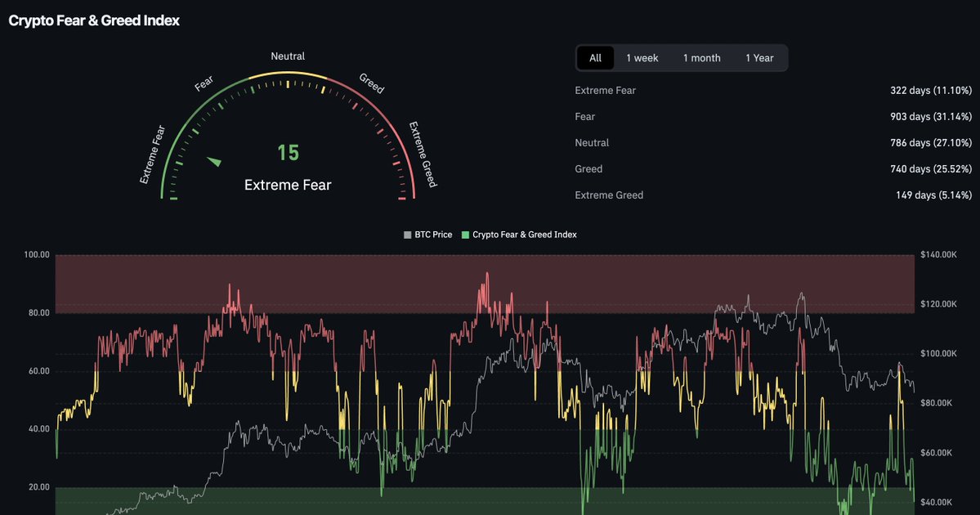Click the Extreme Fear label on the gauge arc
Image resolution: width=980 pixels, height=515 pixels.
click(x=153, y=154)
